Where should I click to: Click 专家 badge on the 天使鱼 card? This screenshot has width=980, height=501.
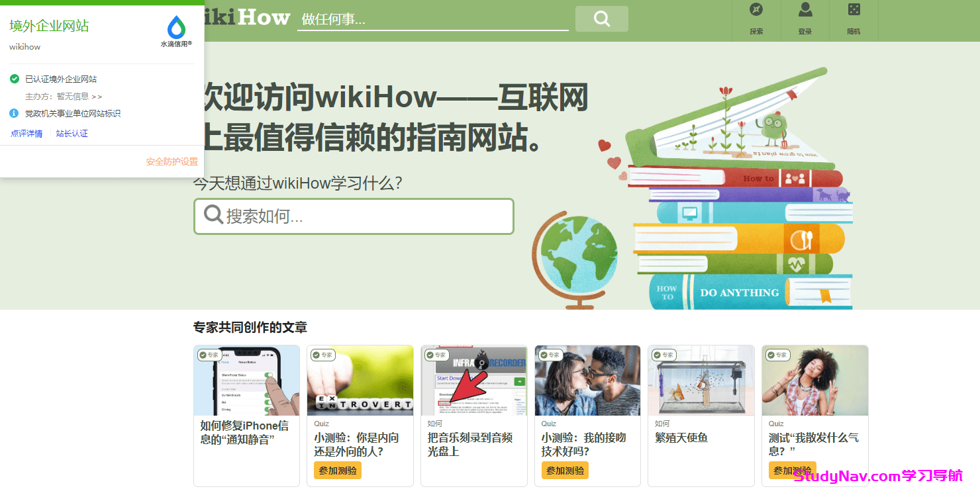click(x=663, y=355)
